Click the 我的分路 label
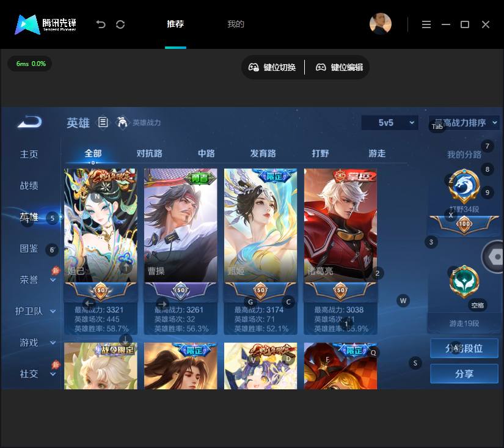The width and height of the screenshot is (504, 448). click(x=464, y=155)
